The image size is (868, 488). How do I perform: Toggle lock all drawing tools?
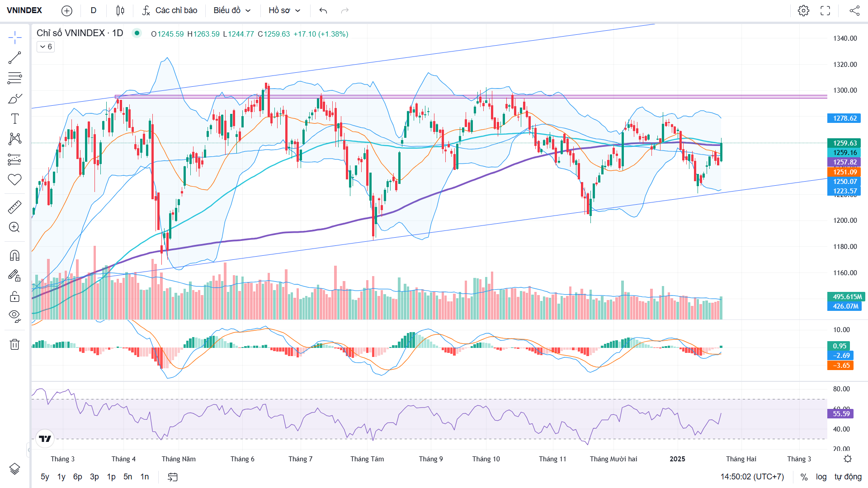14,296
